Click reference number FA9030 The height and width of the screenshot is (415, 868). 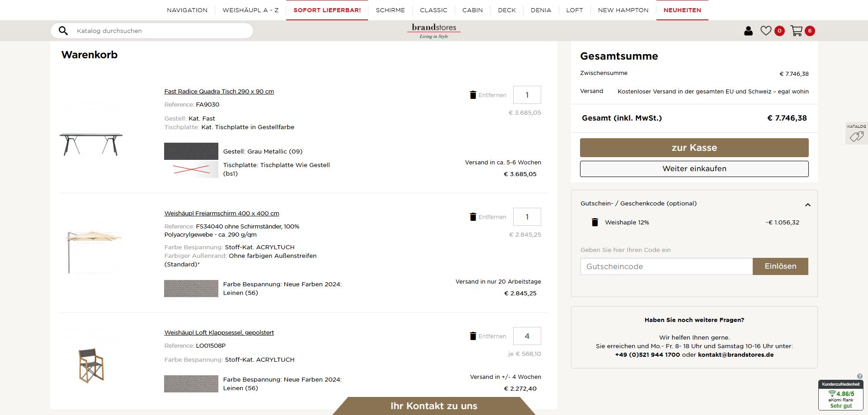click(x=208, y=105)
